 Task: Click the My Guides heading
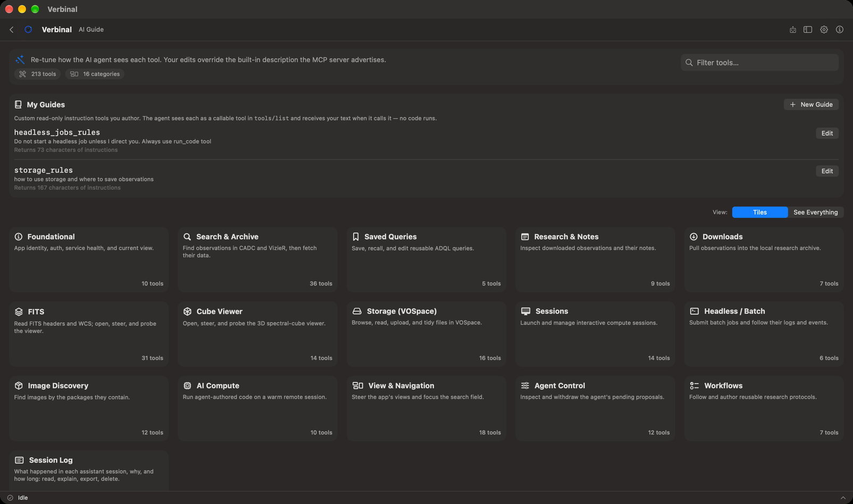coord(46,105)
